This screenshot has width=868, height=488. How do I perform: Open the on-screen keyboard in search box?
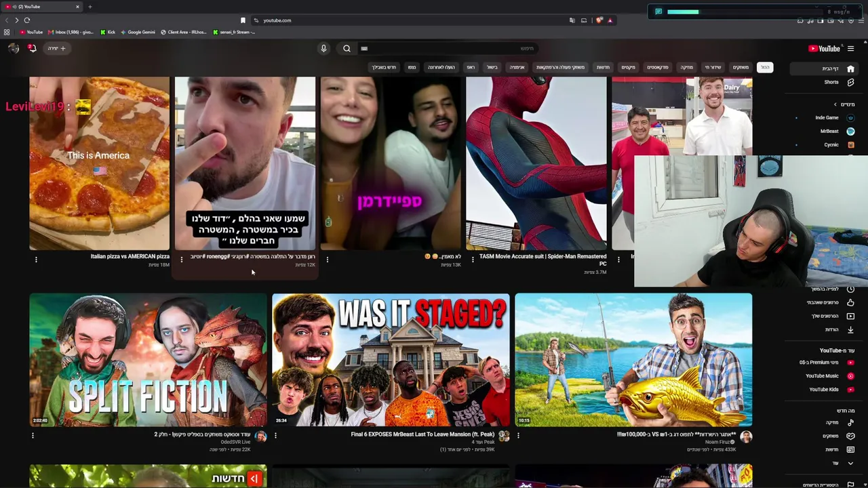pyautogui.click(x=364, y=48)
